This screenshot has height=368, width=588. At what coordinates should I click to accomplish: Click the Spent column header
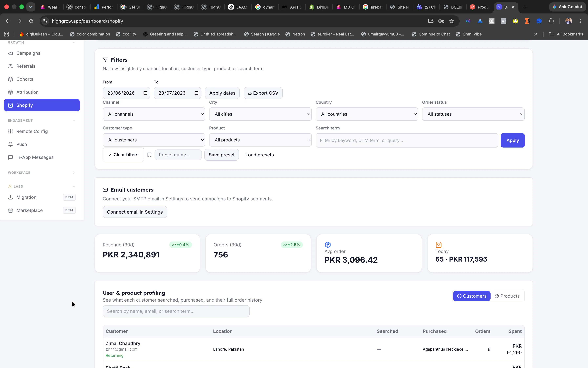(x=515, y=331)
